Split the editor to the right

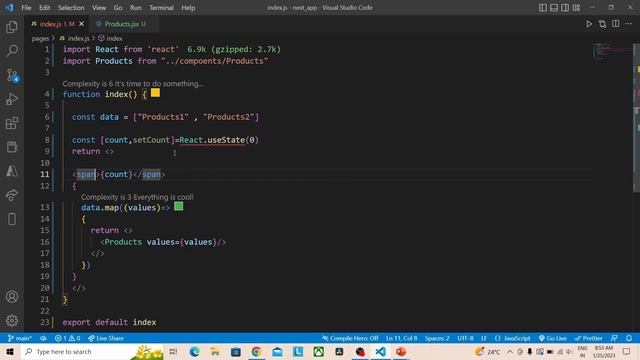(616, 24)
